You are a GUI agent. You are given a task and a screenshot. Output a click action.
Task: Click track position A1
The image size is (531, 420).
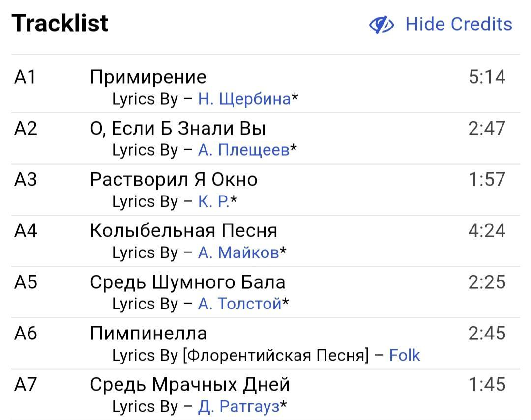pos(25,77)
